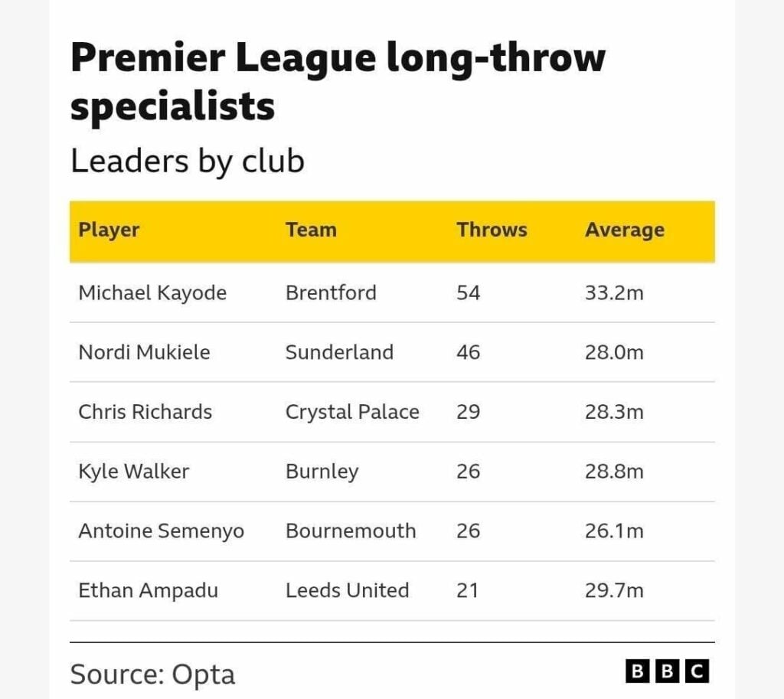Click the Brentford team cell
The height and width of the screenshot is (699, 784).
(331, 292)
